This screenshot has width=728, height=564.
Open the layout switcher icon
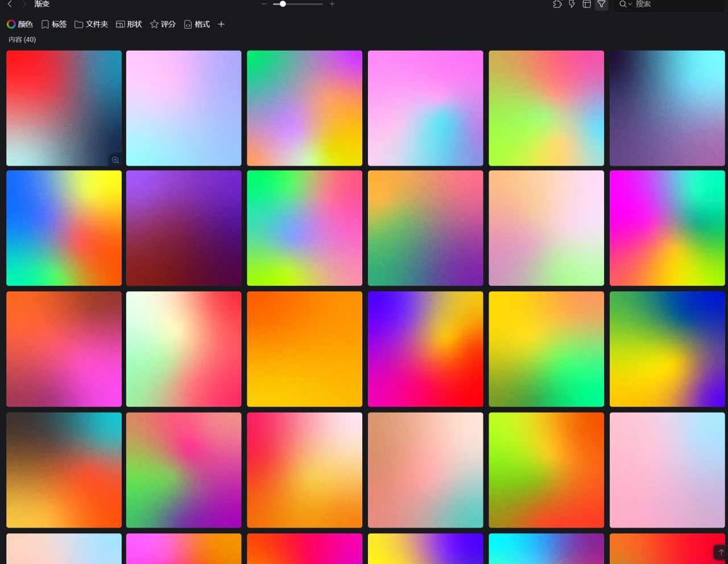[x=587, y=4]
